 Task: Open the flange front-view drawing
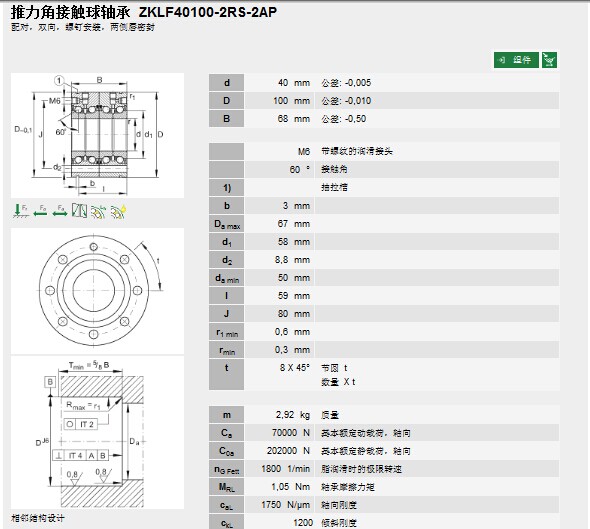97,291
